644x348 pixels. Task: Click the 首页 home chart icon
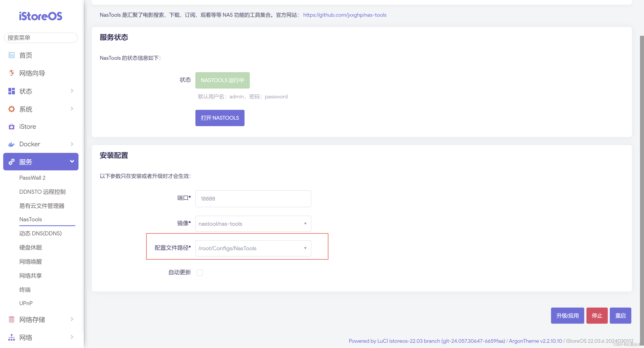[11, 55]
